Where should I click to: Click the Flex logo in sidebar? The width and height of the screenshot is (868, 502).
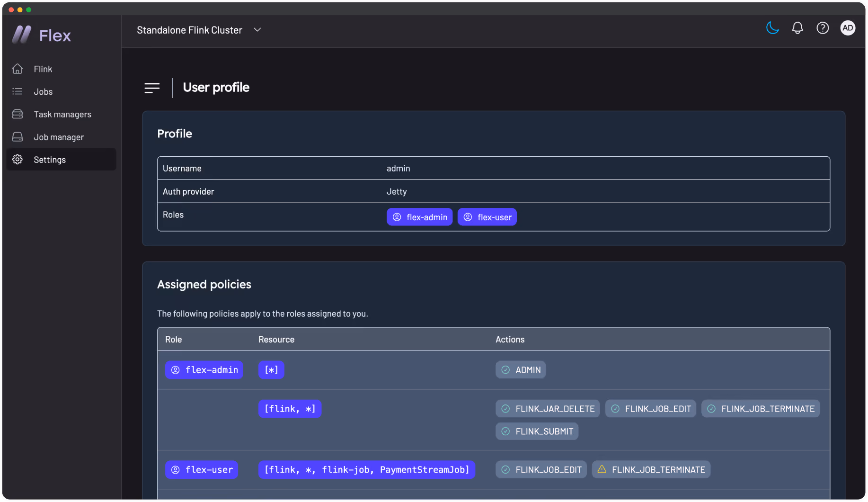pos(41,35)
